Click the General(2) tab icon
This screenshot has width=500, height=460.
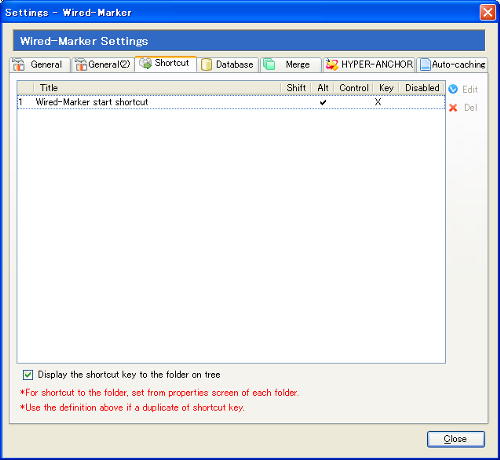pyautogui.click(x=81, y=65)
